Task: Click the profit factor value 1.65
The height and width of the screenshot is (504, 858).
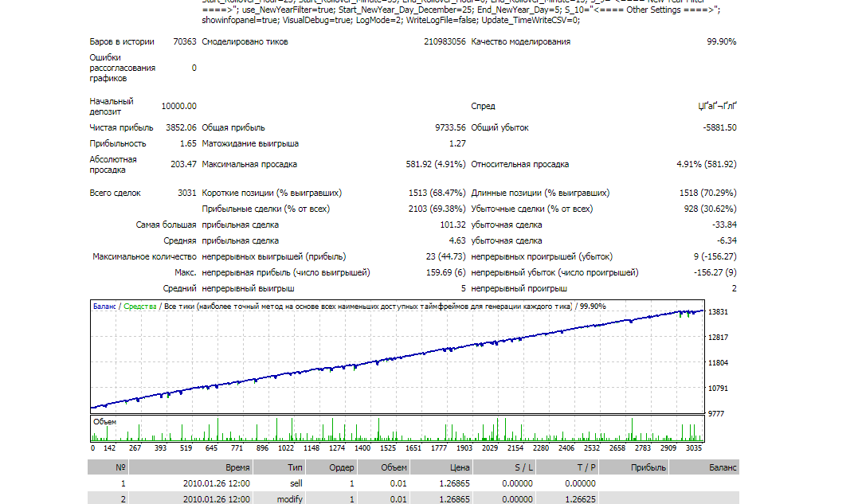Action: [188, 143]
